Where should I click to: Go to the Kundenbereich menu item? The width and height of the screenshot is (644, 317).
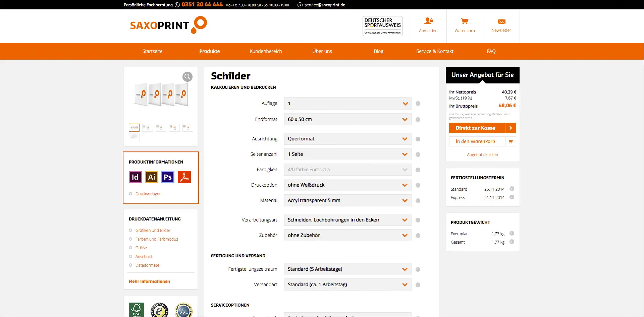pyautogui.click(x=266, y=51)
